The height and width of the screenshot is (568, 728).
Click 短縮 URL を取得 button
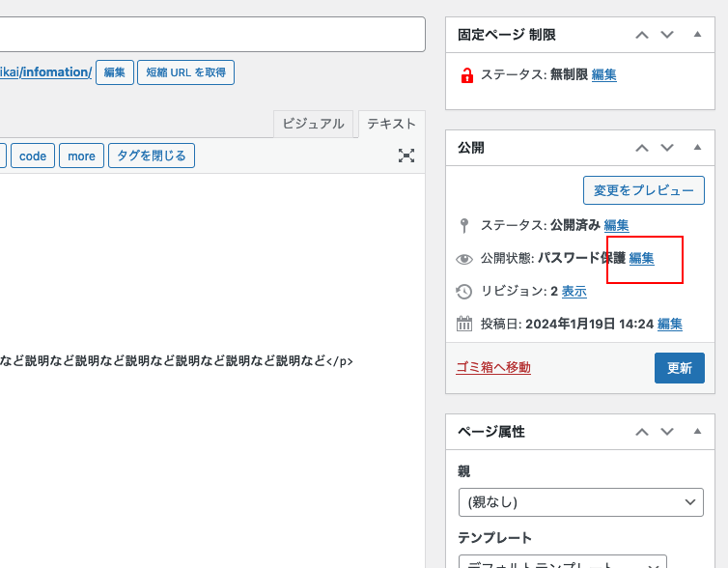coord(185,72)
